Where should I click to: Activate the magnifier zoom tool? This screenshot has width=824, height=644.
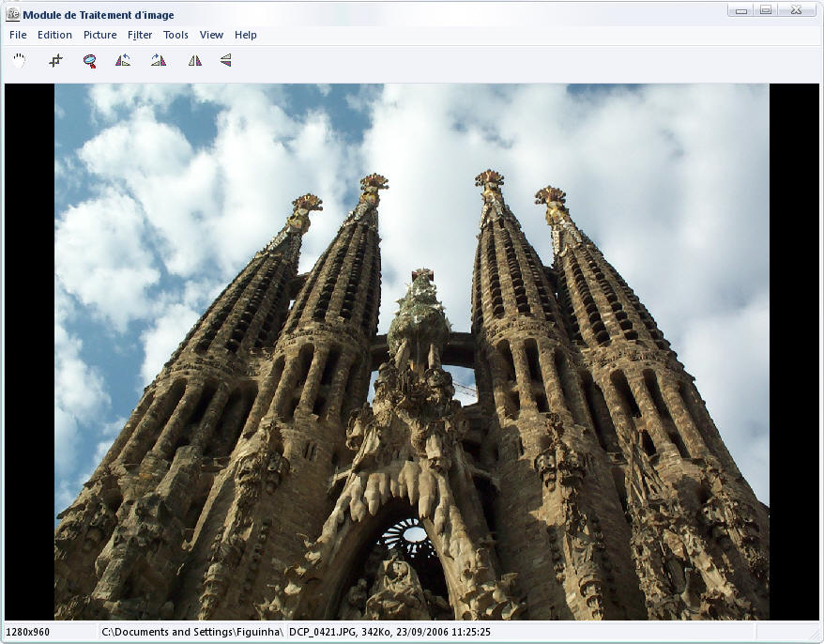(x=90, y=61)
